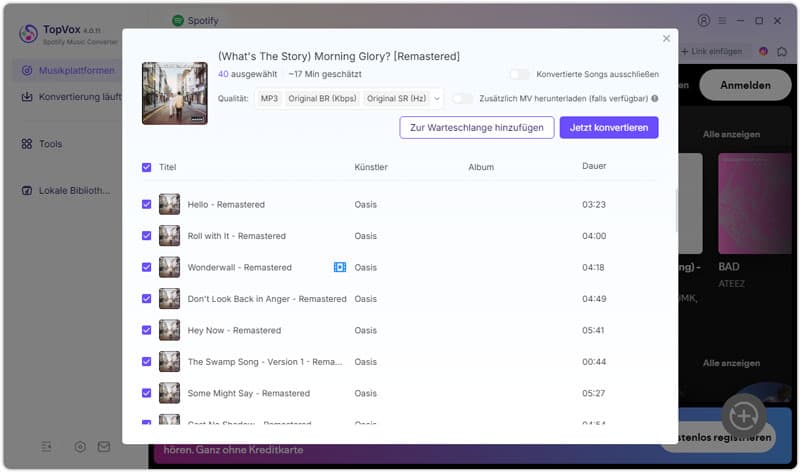
Task: Click the Dauer column header
Action: tap(594, 166)
